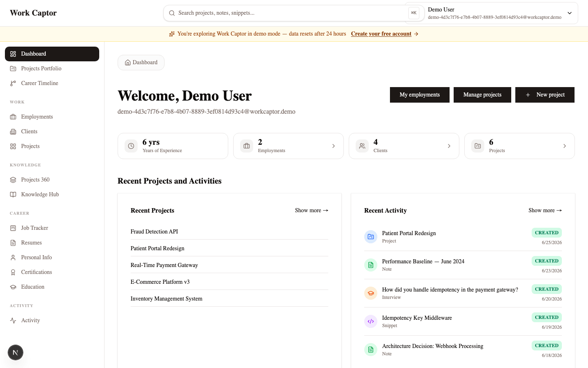Expand the Demo User account dropdown

click(570, 13)
